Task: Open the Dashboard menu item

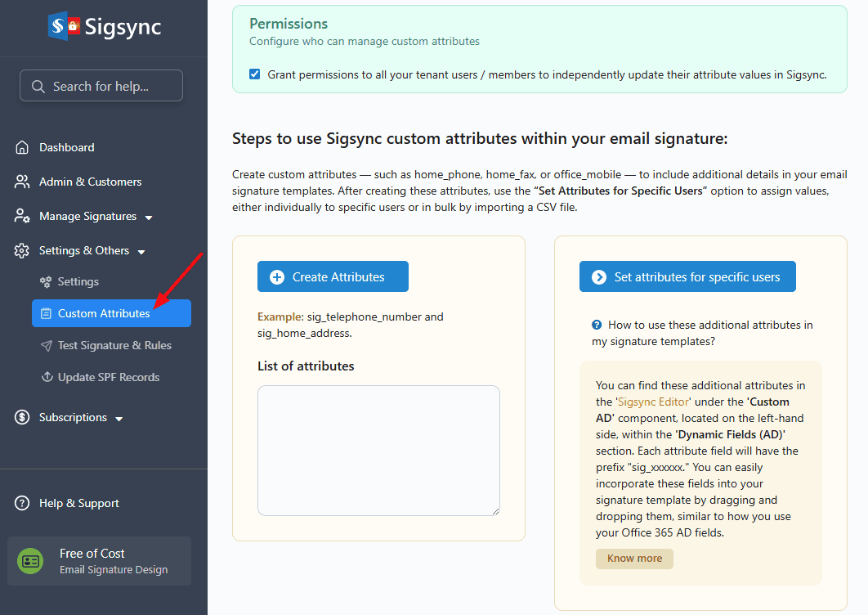Action: pyautogui.click(x=66, y=147)
